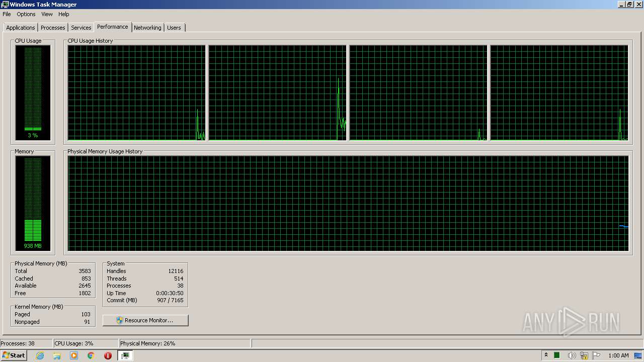This screenshot has width=644, height=362.
Task: Click the Available memory value 2645
Action: (85, 286)
